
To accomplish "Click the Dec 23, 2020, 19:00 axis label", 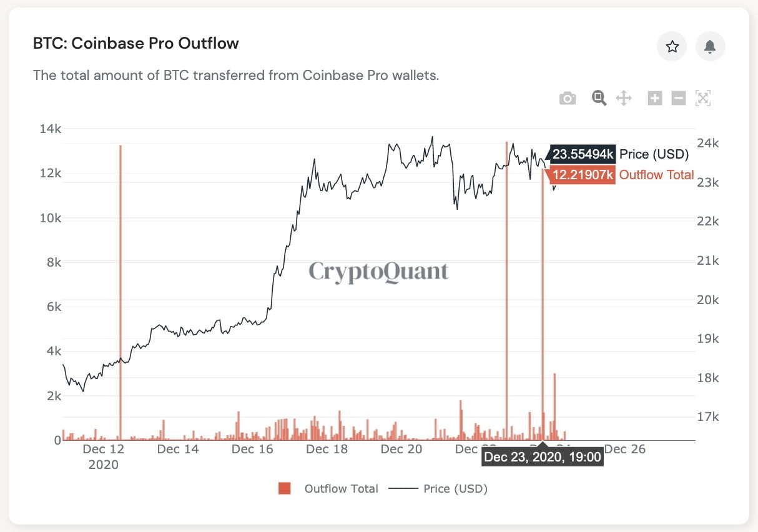I will point(542,456).
